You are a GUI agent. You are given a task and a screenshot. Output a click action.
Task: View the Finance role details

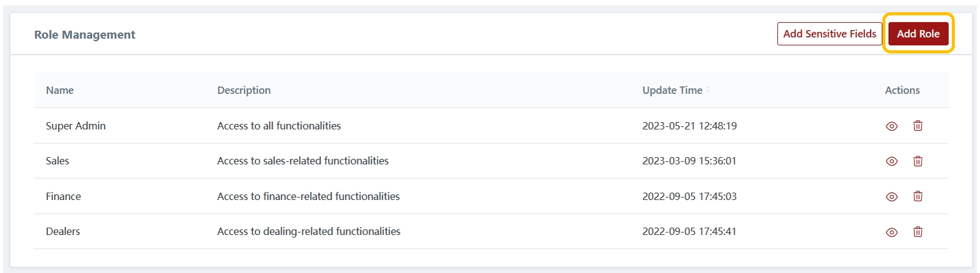click(x=892, y=197)
